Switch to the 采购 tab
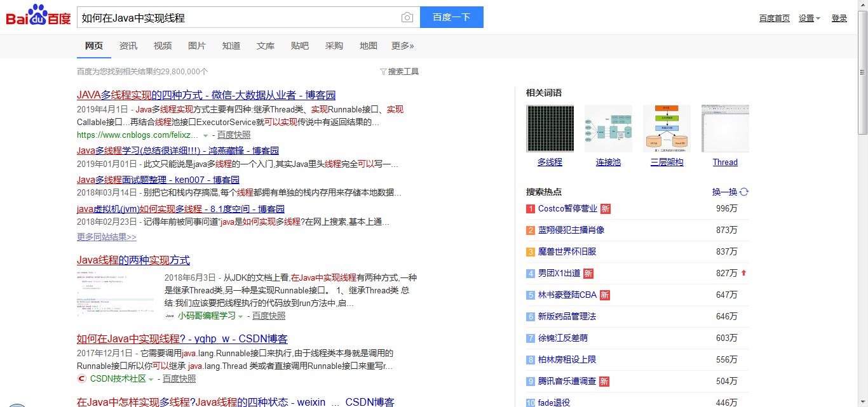The image size is (868, 407). 334,46
